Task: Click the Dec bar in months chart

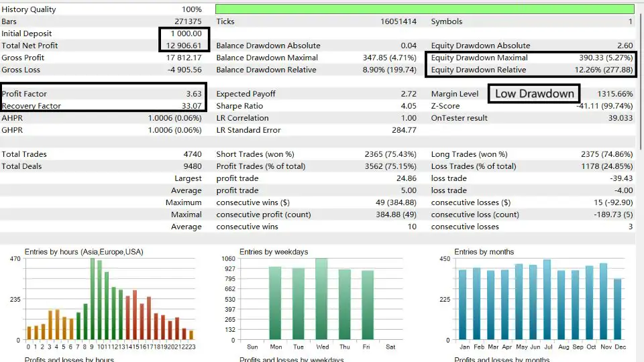Action: [618, 309]
